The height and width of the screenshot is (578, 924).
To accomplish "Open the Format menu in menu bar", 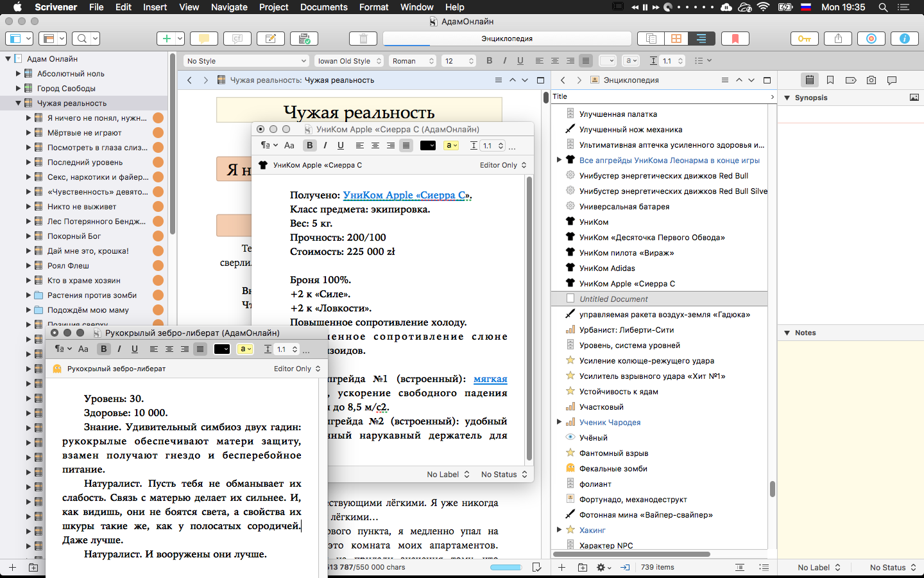I will (373, 7).
